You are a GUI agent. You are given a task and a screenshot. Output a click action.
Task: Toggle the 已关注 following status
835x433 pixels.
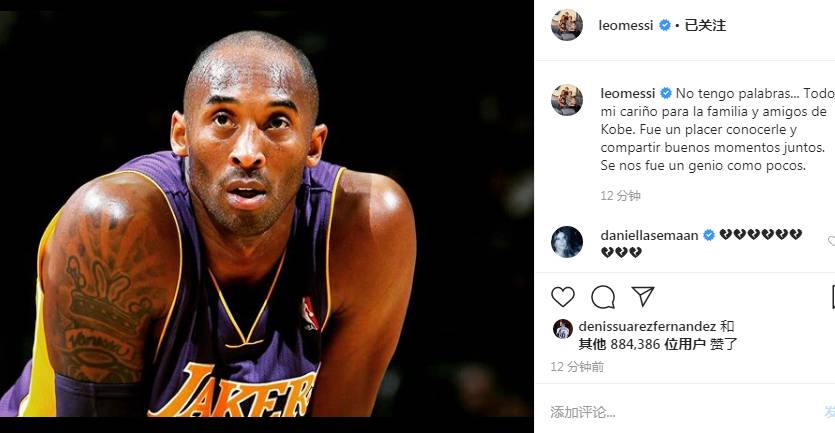[x=705, y=25]
